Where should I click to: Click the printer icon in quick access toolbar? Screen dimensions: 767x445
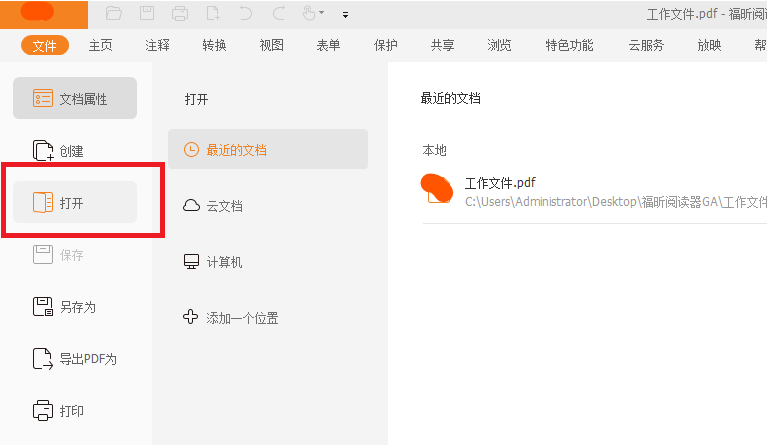tap(180, 14)
